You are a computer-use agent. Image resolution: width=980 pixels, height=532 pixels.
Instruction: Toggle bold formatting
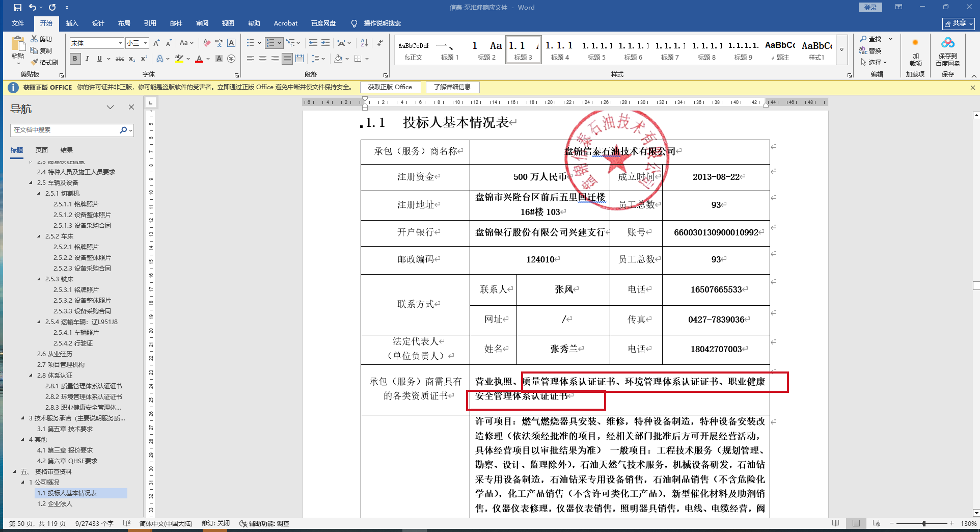pyautogui.click(x=75, y=59)
